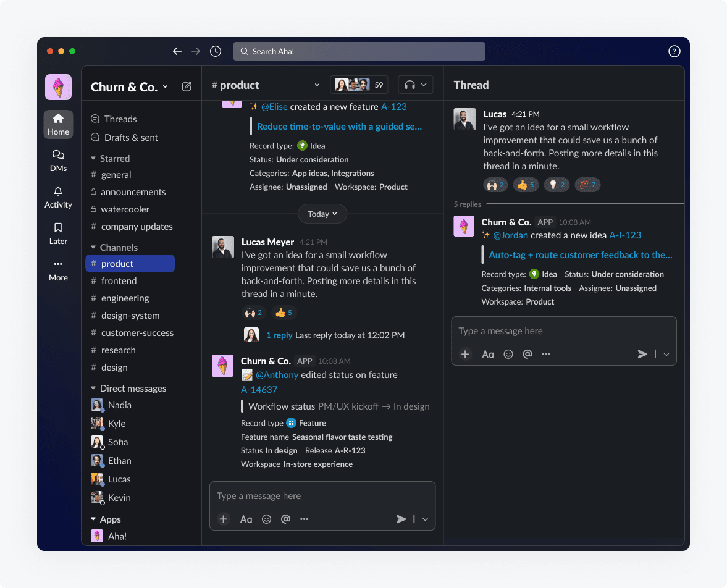Add attachment with plus in channel composer

coord(224,519)
